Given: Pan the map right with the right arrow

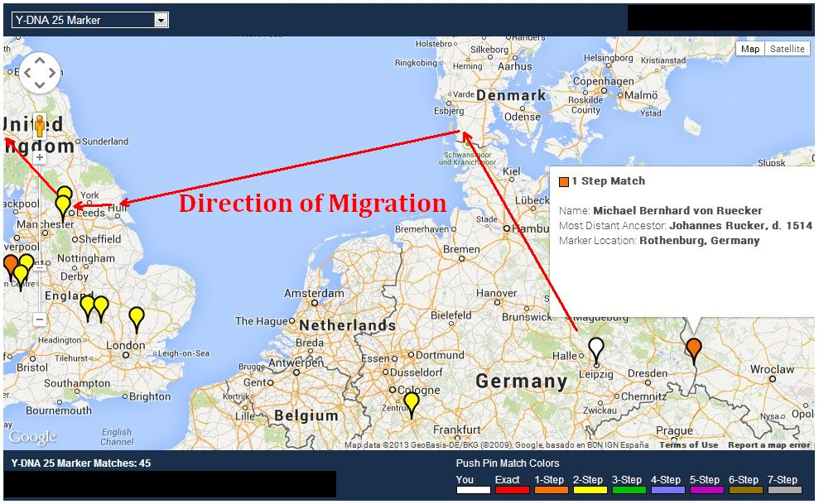Looking at the screenshot, I should coord(51,73).
